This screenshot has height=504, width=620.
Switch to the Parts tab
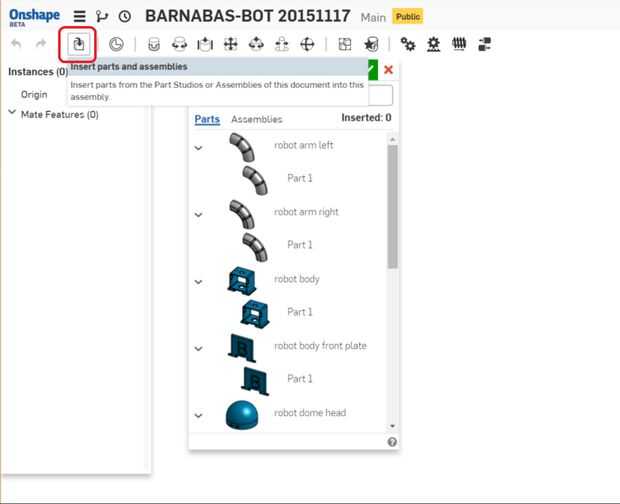[207, 119]
